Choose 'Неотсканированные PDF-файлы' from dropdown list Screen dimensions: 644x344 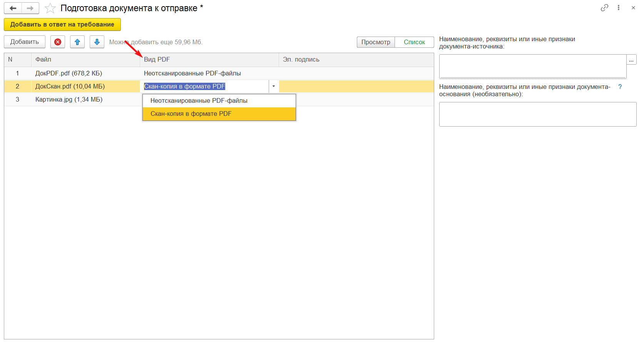coord(219,101)
